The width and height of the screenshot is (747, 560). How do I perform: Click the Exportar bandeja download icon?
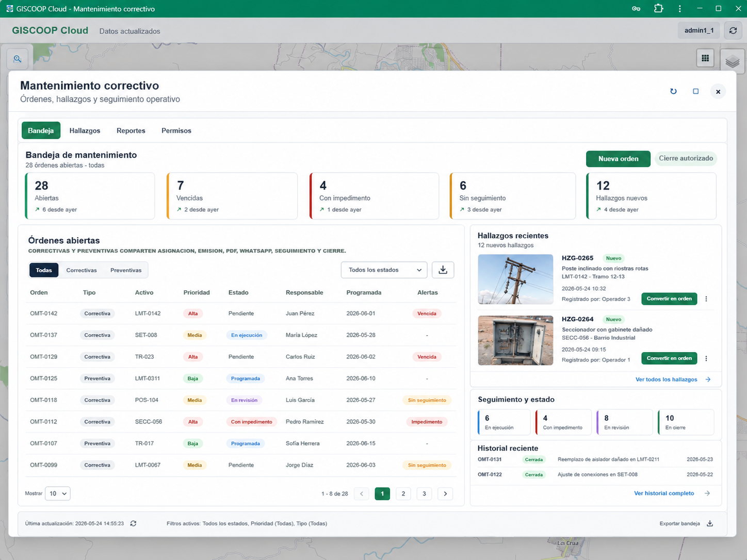point(710,523)
